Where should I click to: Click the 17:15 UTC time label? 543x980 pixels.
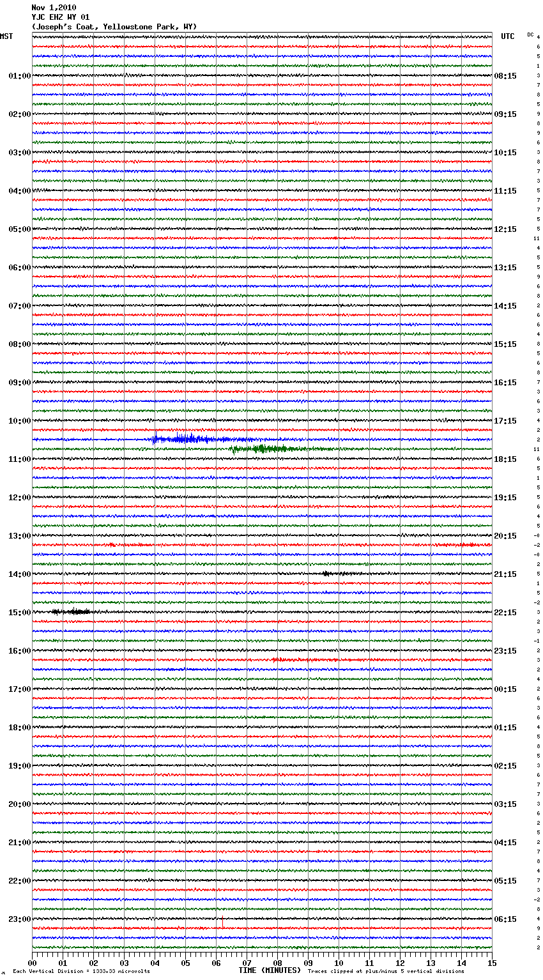[505, 421]
